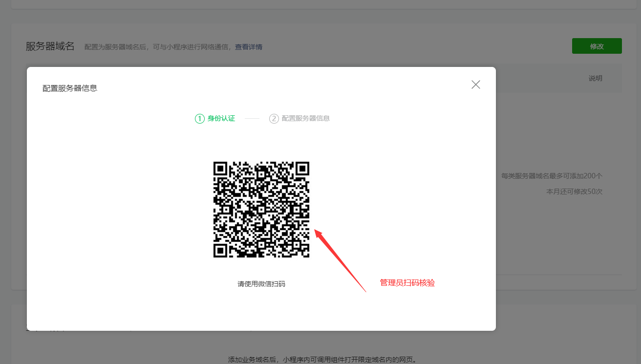Click the 服务器域名 section heading
Screen dimensions: 641x364
(50, 46)
